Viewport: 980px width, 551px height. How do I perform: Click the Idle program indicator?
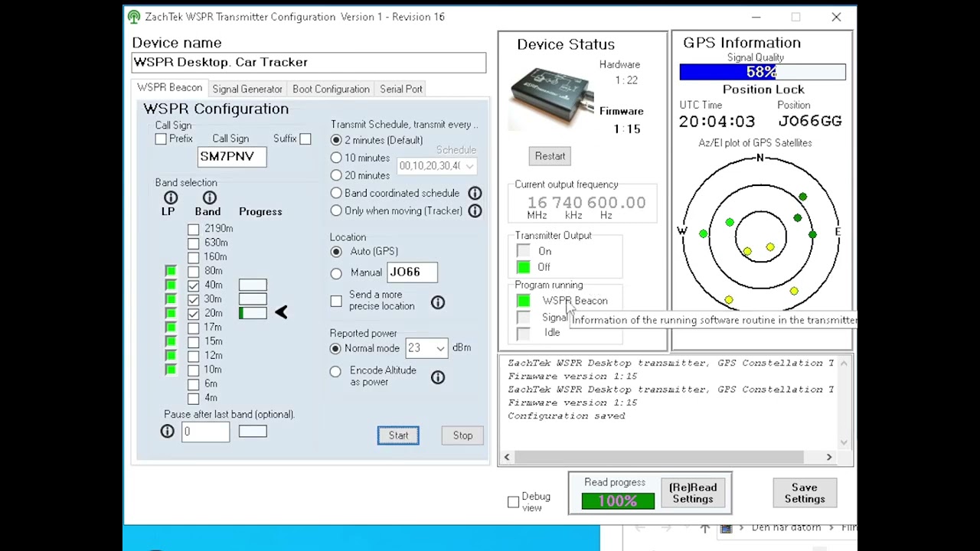point(523,333)
